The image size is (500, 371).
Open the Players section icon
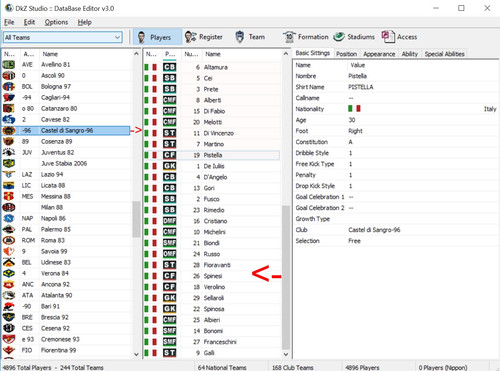(141, 37)
